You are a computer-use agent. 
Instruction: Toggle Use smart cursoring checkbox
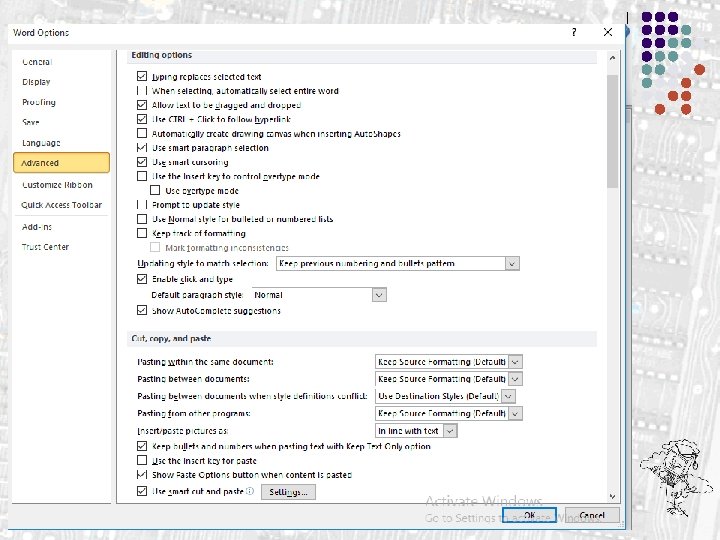coord(142,162)
